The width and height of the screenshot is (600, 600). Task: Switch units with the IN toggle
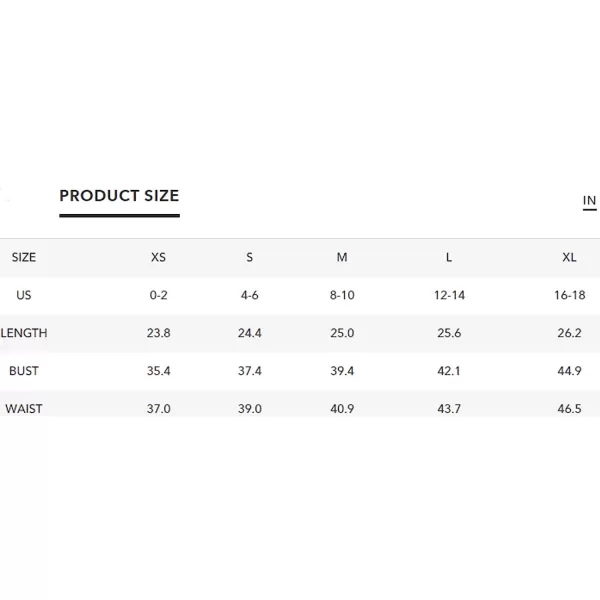pos(589,201)
